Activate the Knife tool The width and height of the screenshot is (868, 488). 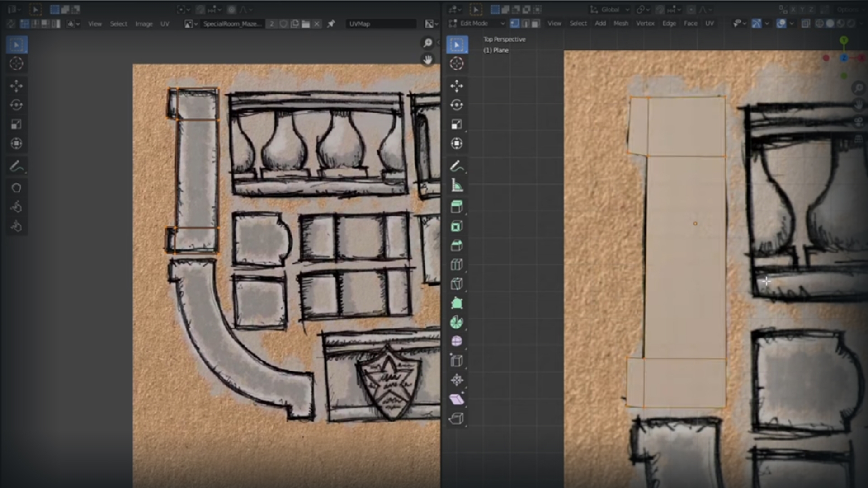[457, 283]
